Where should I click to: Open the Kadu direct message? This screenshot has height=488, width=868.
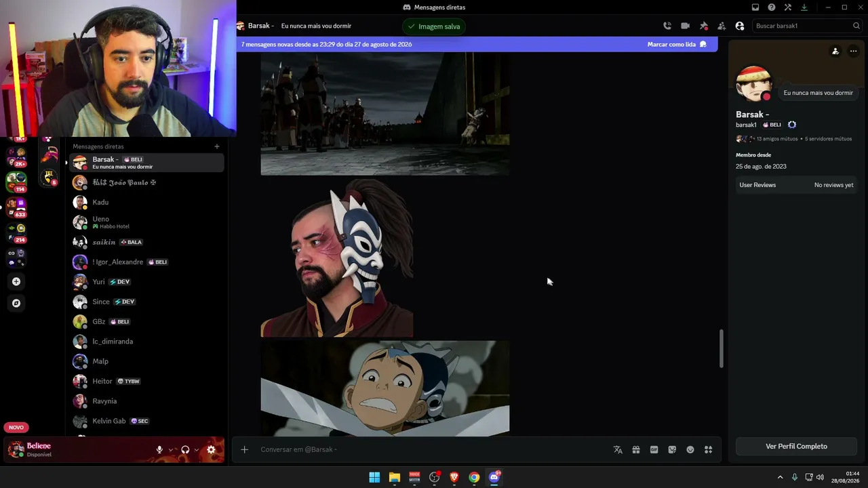click(147, 202)
